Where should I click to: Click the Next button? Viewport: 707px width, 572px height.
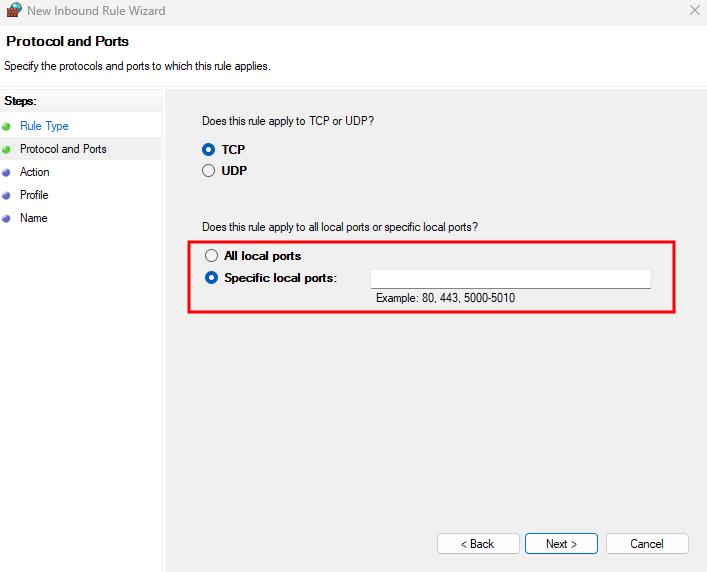[x=561, y=544]
